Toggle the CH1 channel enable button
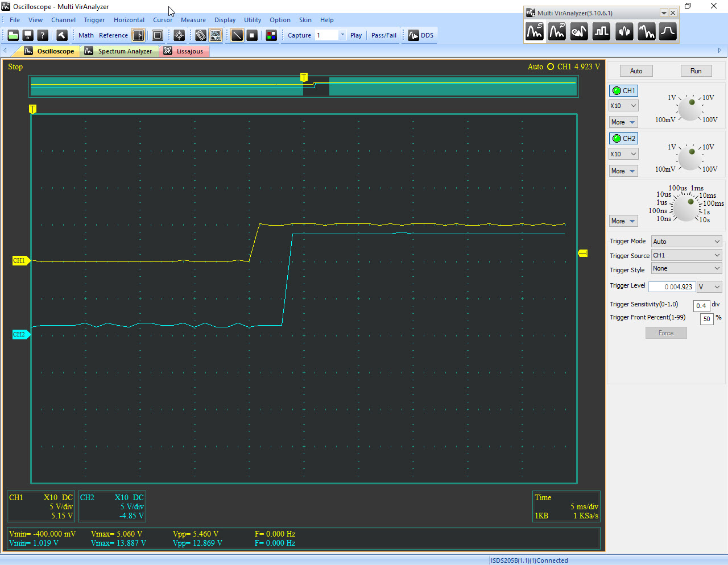 click(623, 90)
